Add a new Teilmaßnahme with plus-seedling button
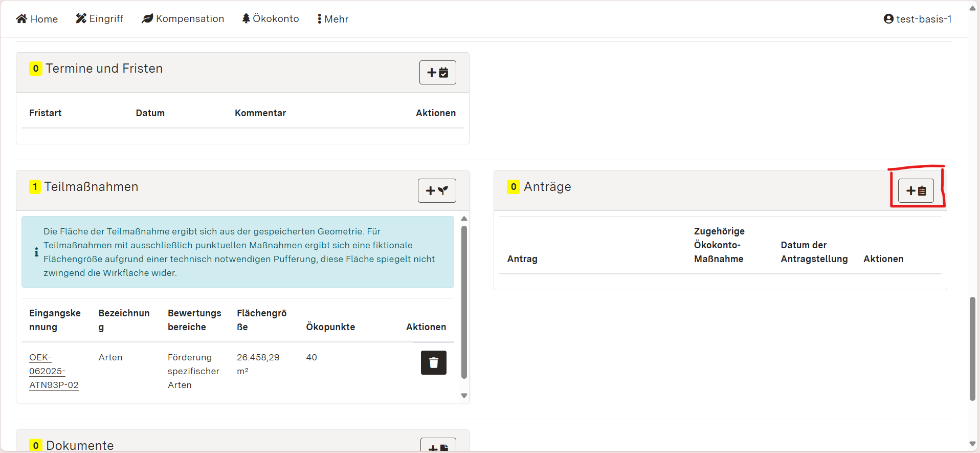 437,191
